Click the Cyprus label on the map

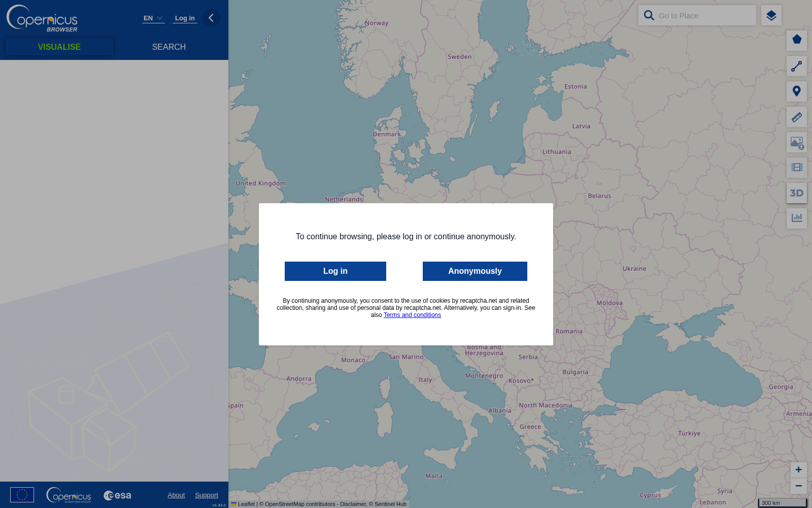(650, 495)
